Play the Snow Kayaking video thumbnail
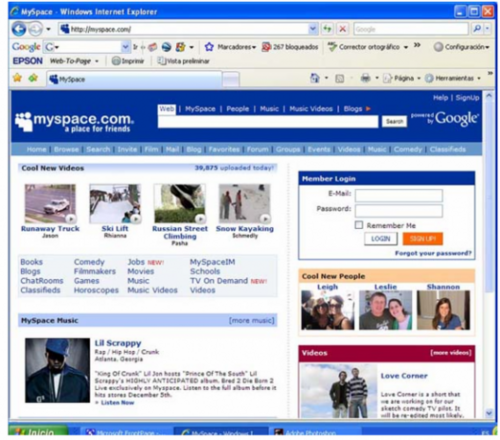Screen dimensions: 500x440 (x=244, y=204)
